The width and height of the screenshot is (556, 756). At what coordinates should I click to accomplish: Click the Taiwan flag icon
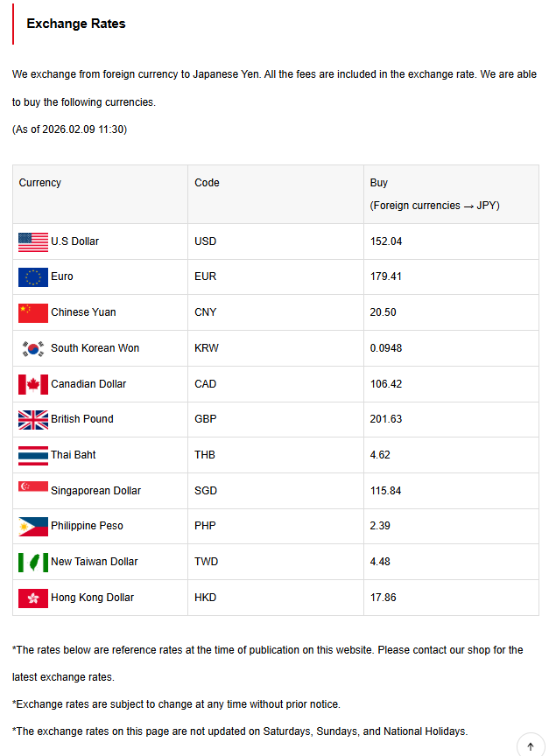coord(33,562)
